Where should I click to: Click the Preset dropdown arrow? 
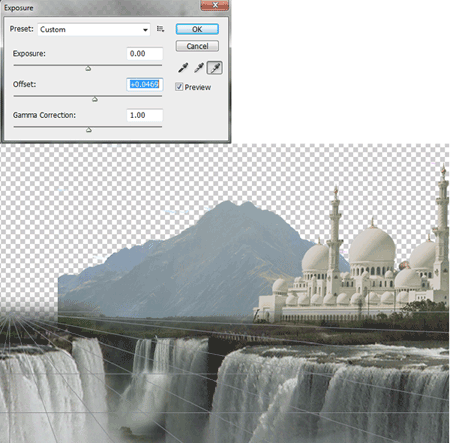click(x=145, y=30)
